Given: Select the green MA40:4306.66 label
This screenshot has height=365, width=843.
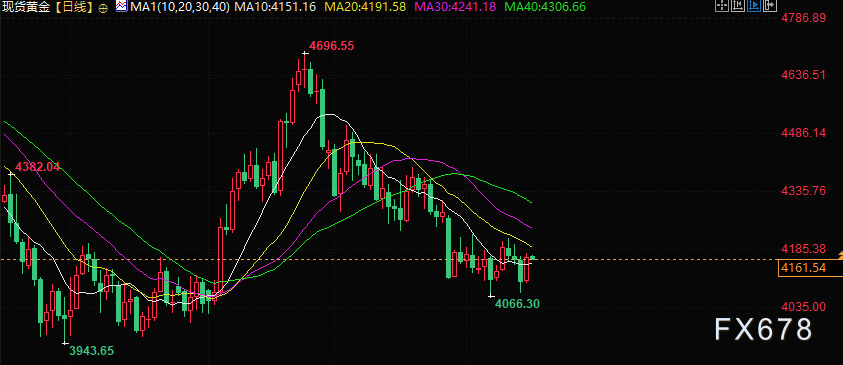Looking at the screenshot, I should pyautogui.click(x=546, y=7).
